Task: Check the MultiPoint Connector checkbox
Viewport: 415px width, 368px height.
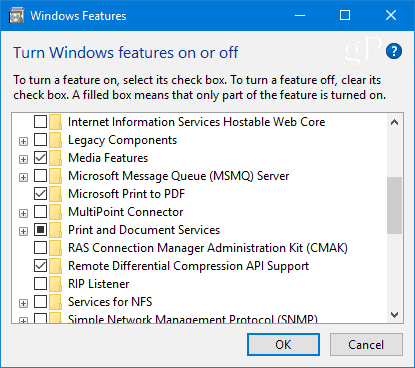Action: 40,212
